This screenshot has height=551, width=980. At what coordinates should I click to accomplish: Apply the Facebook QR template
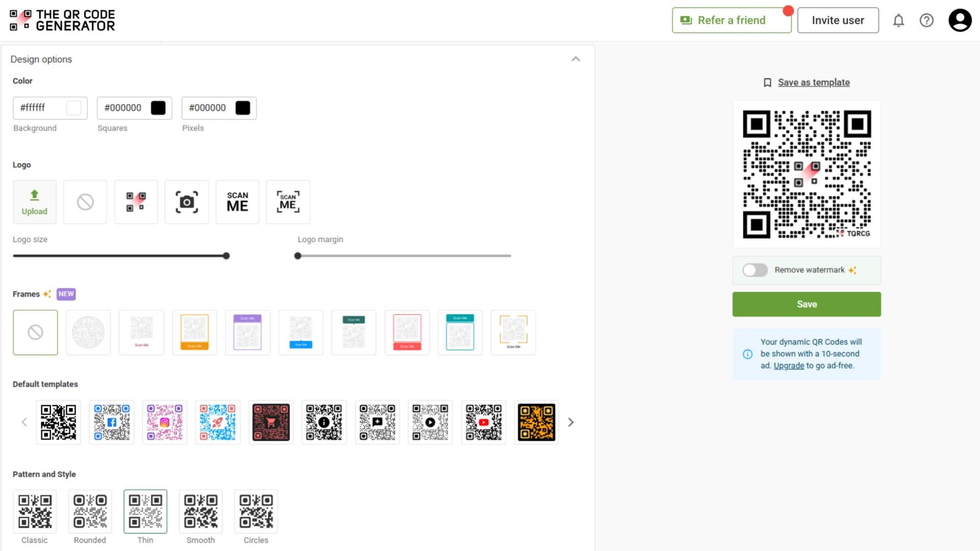click(x=111, y=422)
